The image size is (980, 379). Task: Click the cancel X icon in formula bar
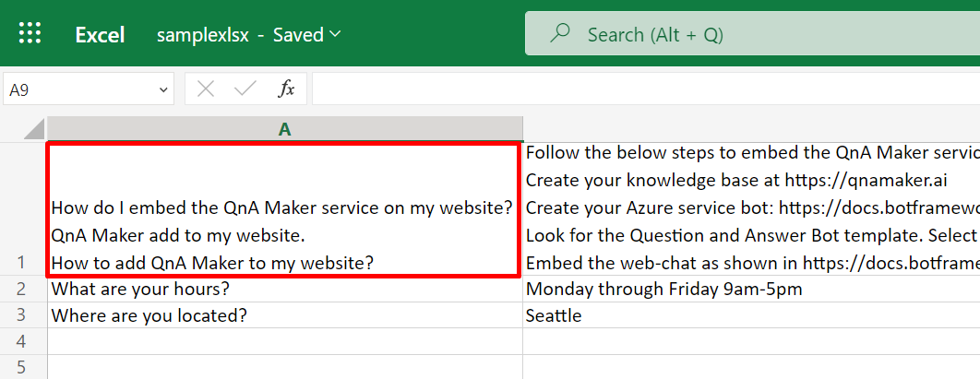coord(206,89)
